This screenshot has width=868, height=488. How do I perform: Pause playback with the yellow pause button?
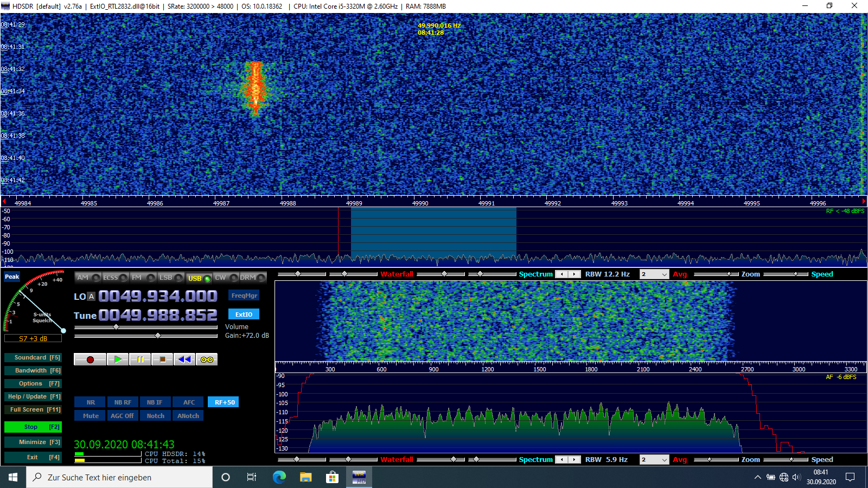pyautogui.click(x=140, y=359)
